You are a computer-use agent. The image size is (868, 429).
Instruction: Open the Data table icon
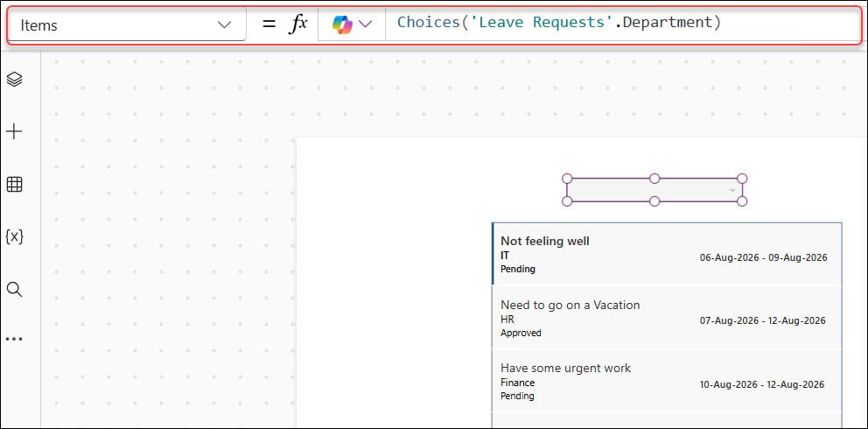tap(14, 185)
